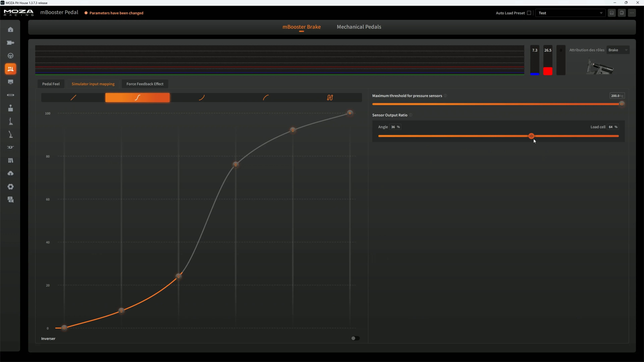
Task: Open the Brake role assignment dropdown
Action: (618, 50)
